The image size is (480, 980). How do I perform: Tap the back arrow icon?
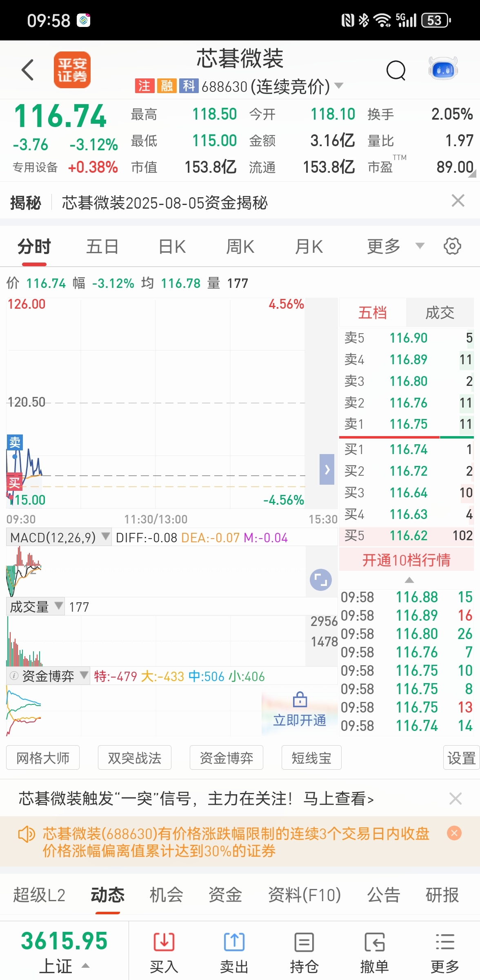[27, 70]
